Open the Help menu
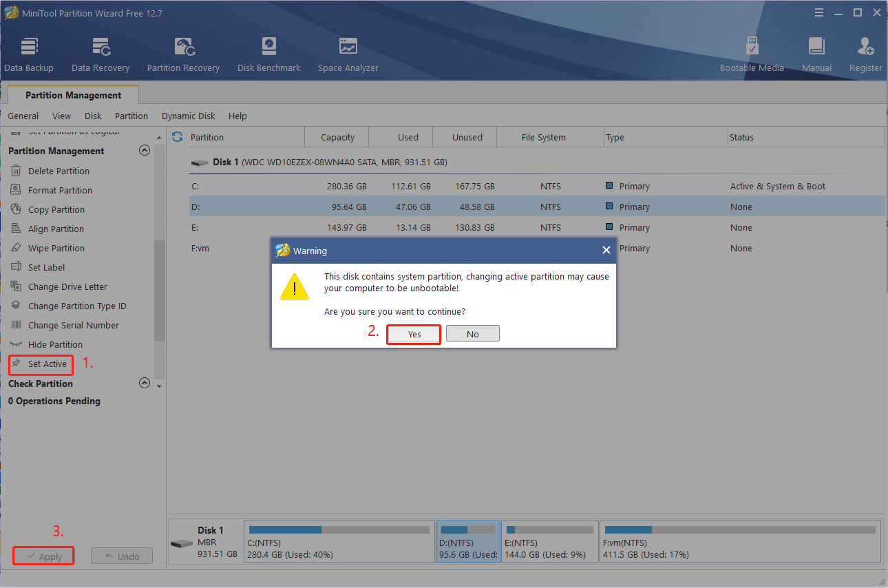Viewport: 888px width, 588px height. coord(237,116)
